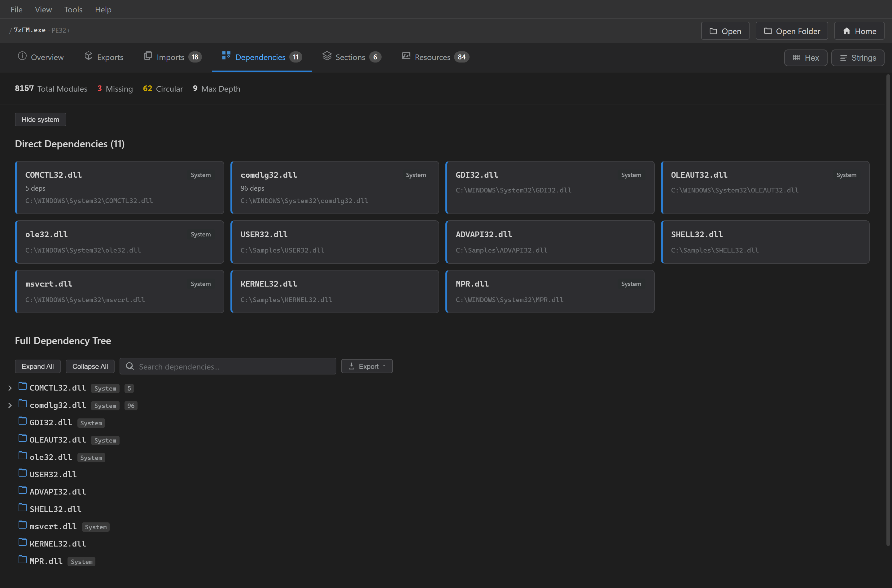Screen dimensions: 892x588
Task: Select the SHELL32.dll dependency card
Action: tap(765, 242)
